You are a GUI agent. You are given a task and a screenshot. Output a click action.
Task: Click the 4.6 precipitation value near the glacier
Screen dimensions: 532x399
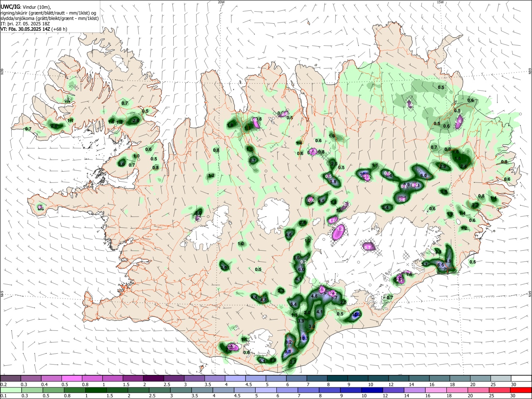(x=289, y=235)
